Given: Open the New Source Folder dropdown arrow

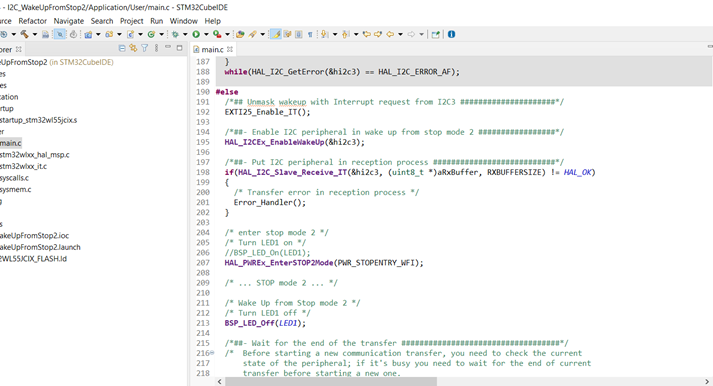Looking at the screenshot, I should point(119,34).
